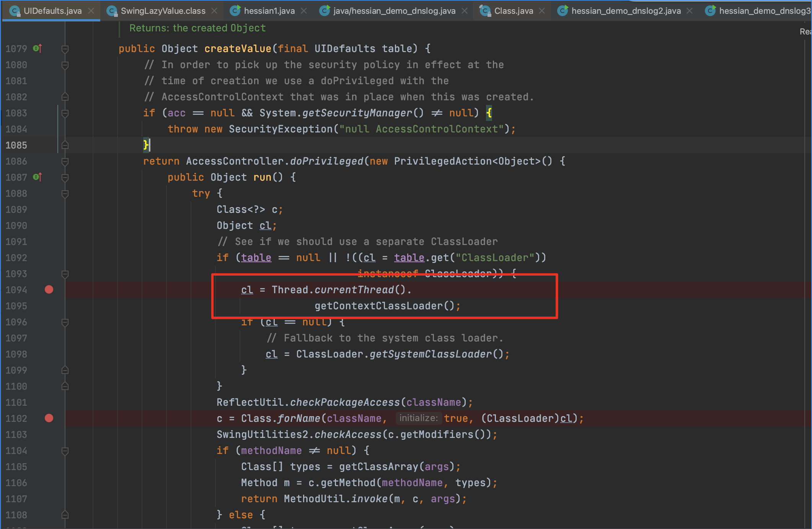Add a breakpoint at line 1101
Viewport: 812px width, 529px height.
click(49, 402)
